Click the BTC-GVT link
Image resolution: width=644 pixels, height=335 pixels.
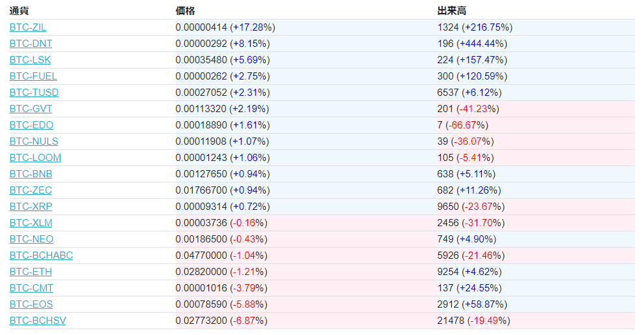click(31, 109)
